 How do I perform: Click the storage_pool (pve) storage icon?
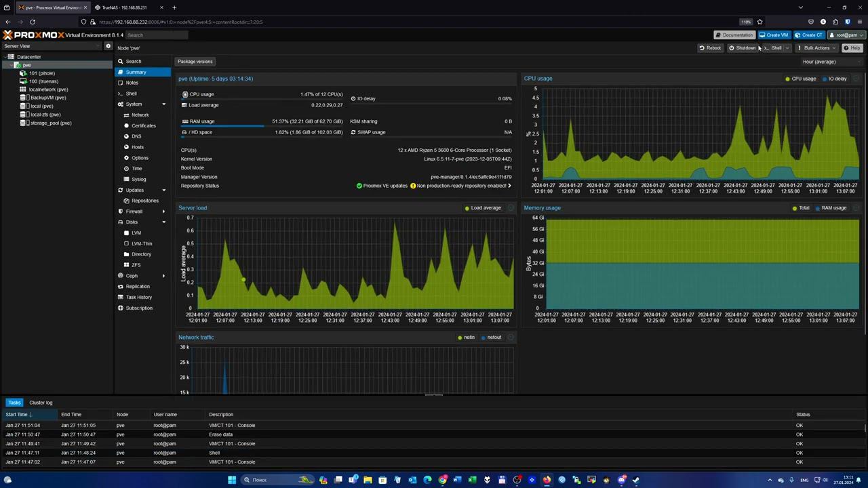(24, 123)
